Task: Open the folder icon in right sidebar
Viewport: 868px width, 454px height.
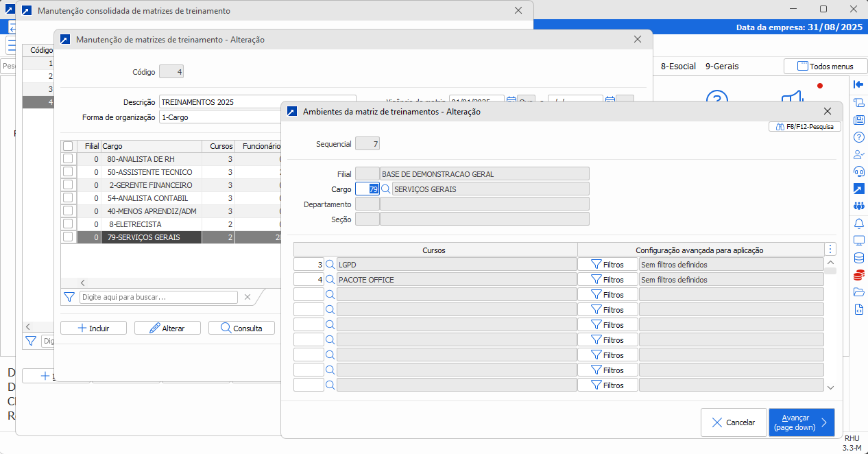Action: pos(858,293)
